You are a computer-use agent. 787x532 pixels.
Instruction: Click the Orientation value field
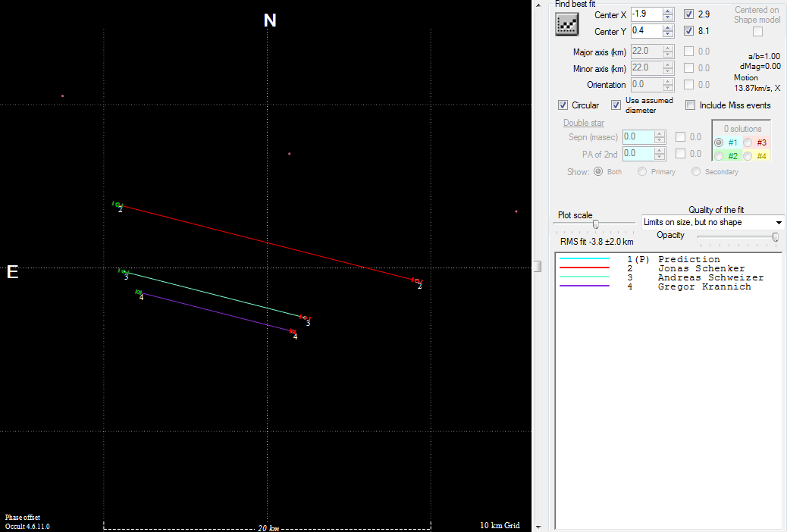click(647, 84)
